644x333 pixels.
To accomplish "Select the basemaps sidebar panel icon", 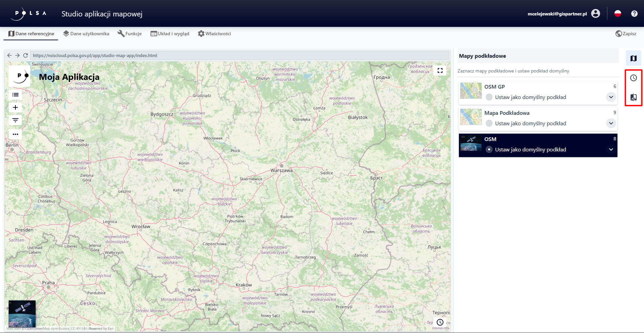I will coord(633,58).
